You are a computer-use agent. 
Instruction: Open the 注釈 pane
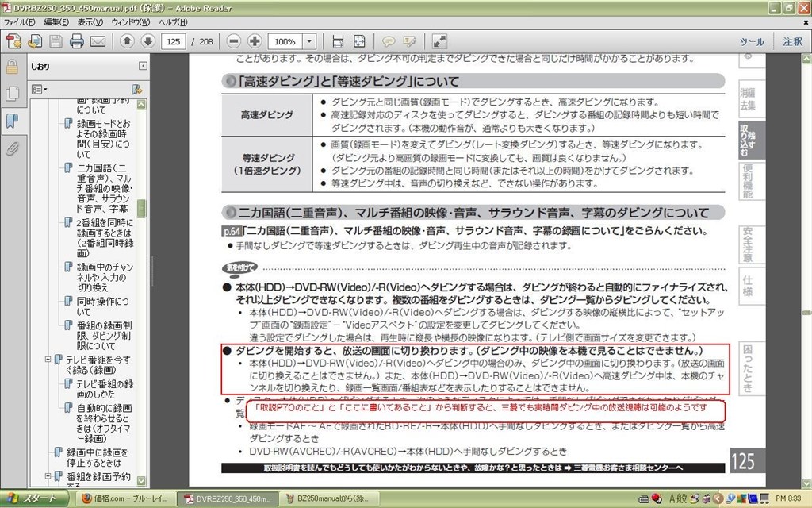click(792, 42)
